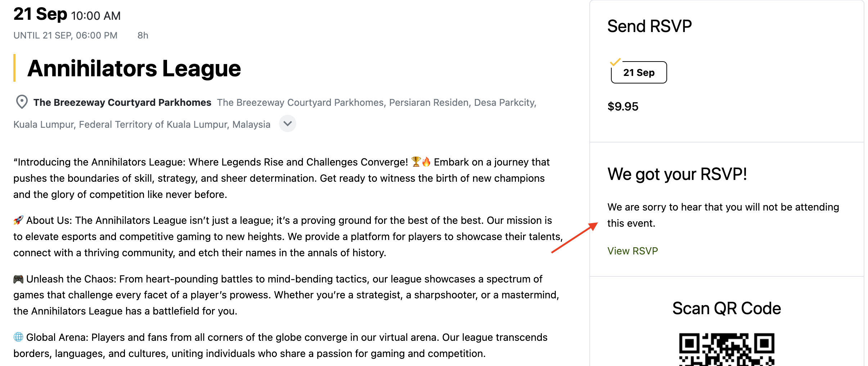Click the rocket emoji before About Us

point(18,220)
